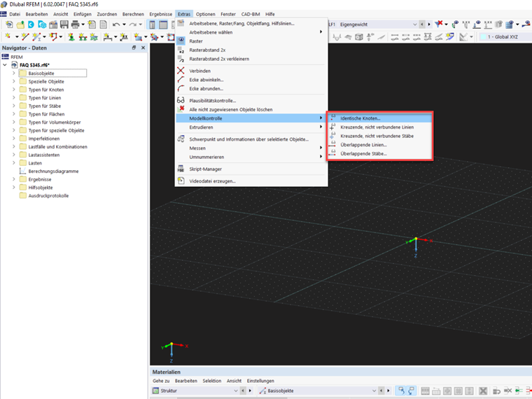
Task: Click the delete table row X icon
Action: 483,391
